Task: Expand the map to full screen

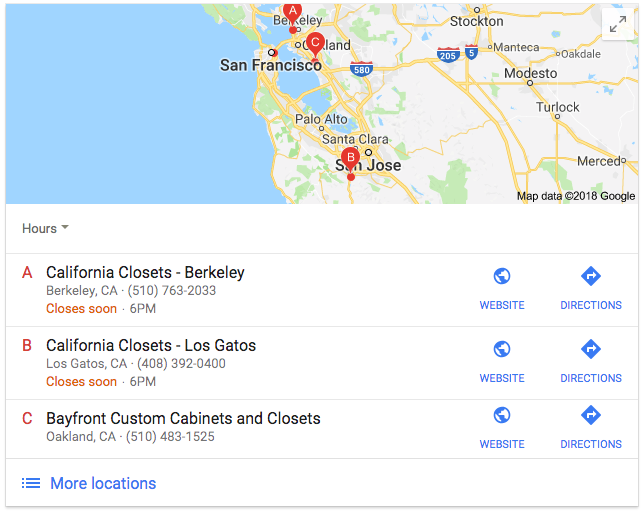Action: point(617,24)
